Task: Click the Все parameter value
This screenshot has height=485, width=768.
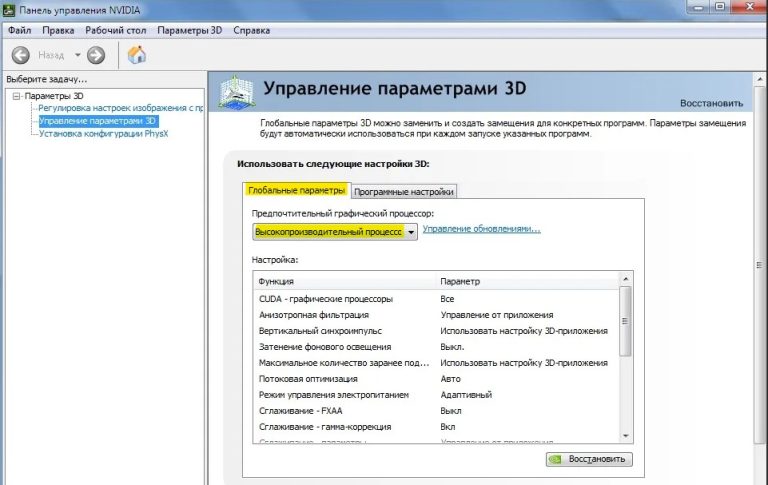Action: [447, 299]
